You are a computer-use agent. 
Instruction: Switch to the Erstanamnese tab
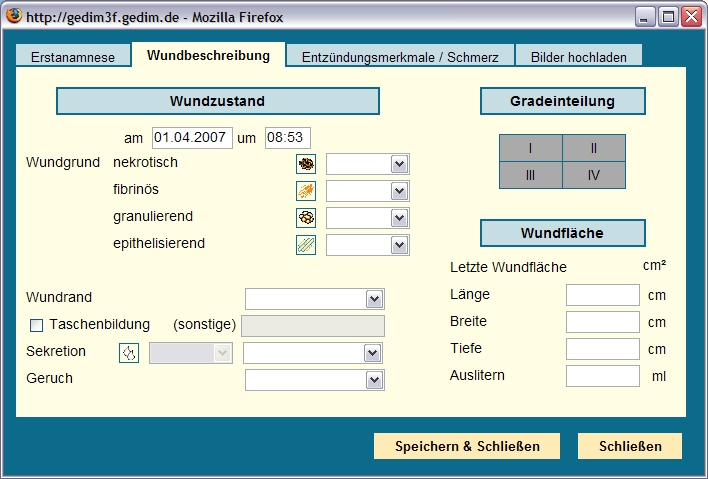(73, 57)
